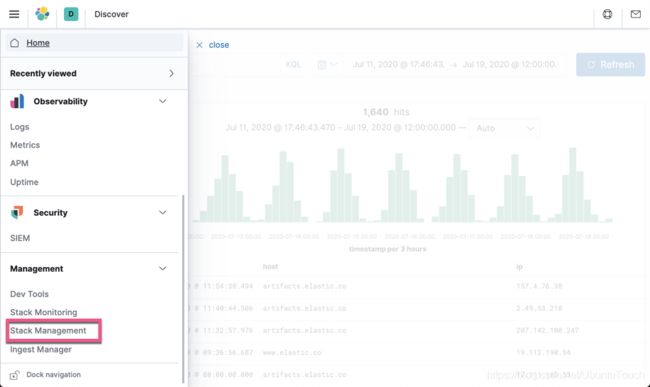650x387 pixels.
Task: Click the KQL language switcher
Action: click(293, 65)
